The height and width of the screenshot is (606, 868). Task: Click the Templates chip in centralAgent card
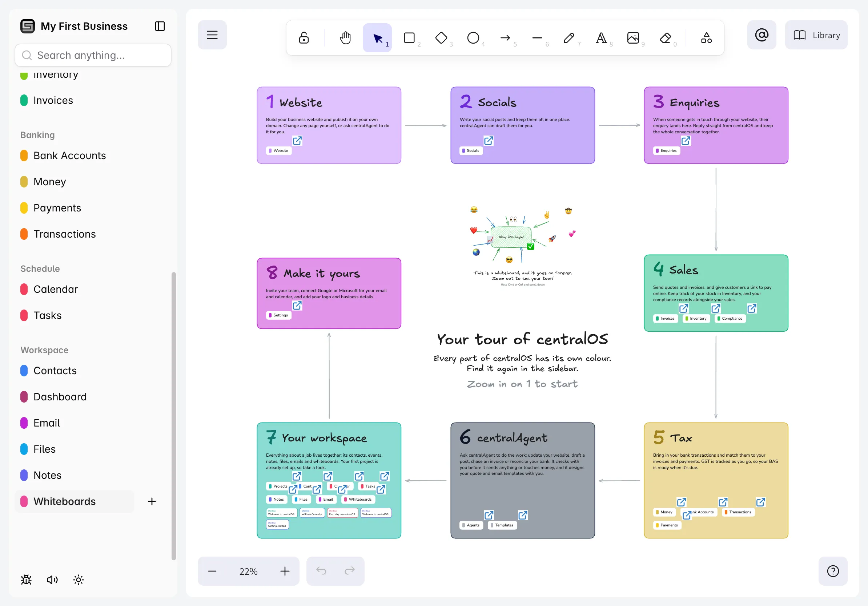pyautogui.click(x=502, y=525)
